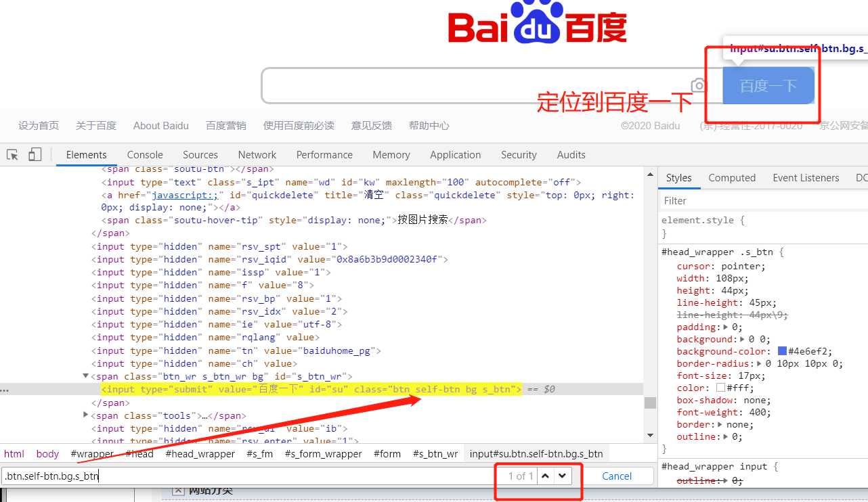This screenshot has width=868, height=502.
Task: Select the inspect element cursor tool
Action: pyautogui.click(x=12, y=155)
